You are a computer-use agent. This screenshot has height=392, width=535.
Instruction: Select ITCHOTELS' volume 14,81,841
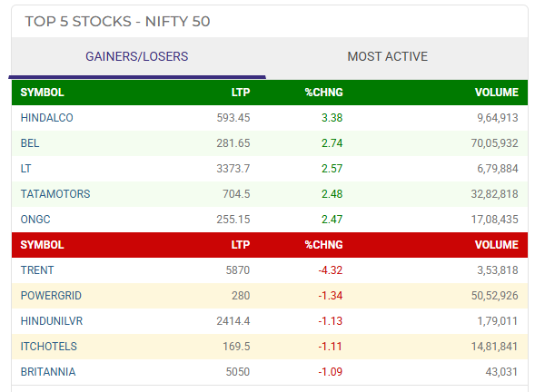coord(495,347)
